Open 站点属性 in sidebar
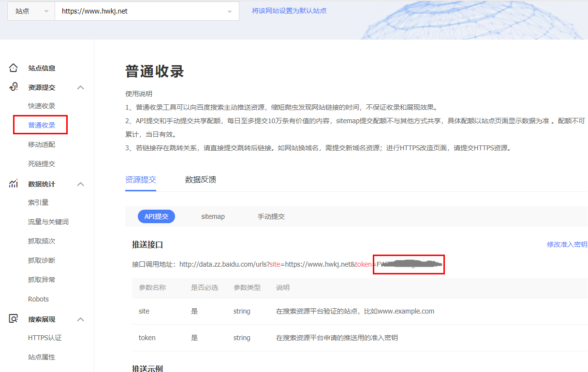Image resolution: width=588 pixels, height=372 pixels. pos(42,357)
